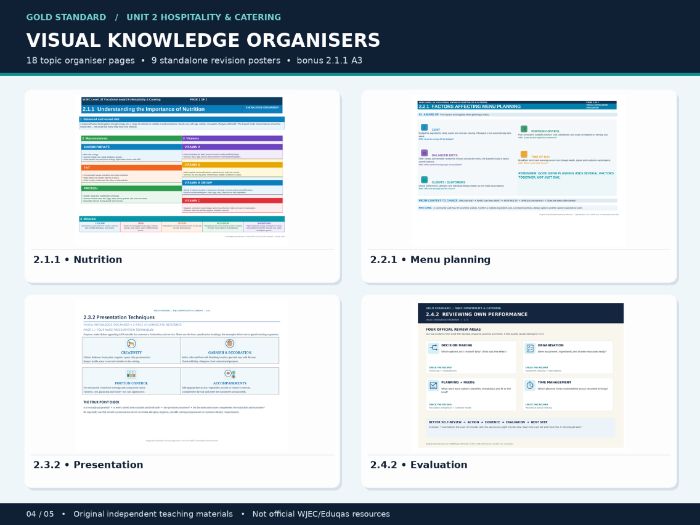Click the Decision Making branching-arrows icon
Viewport: 700px width, 525px height.
point(433,348)
